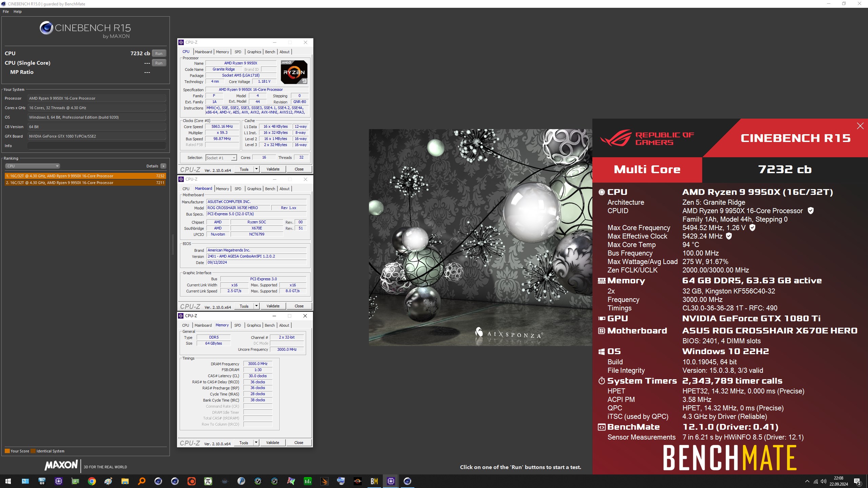Click the shield beside Max Effective Clock
This screenshot has height=488, width=868.
click(729, 236)
